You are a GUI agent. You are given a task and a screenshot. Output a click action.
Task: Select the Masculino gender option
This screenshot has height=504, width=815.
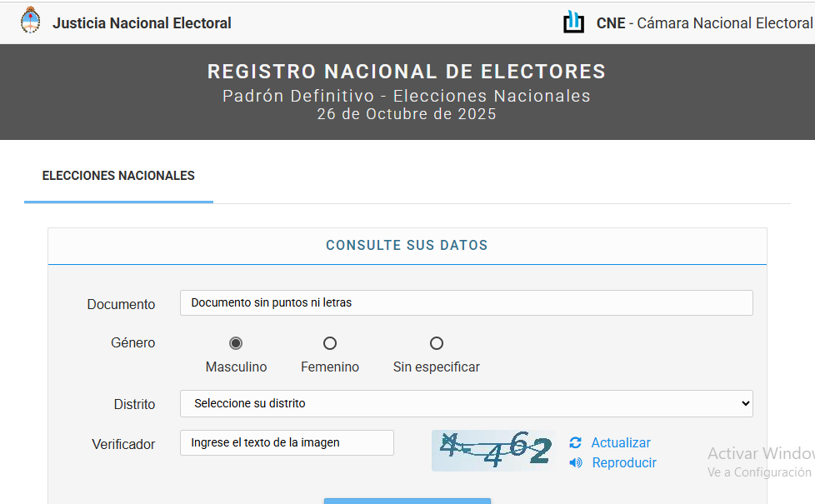tap(236, 343)
